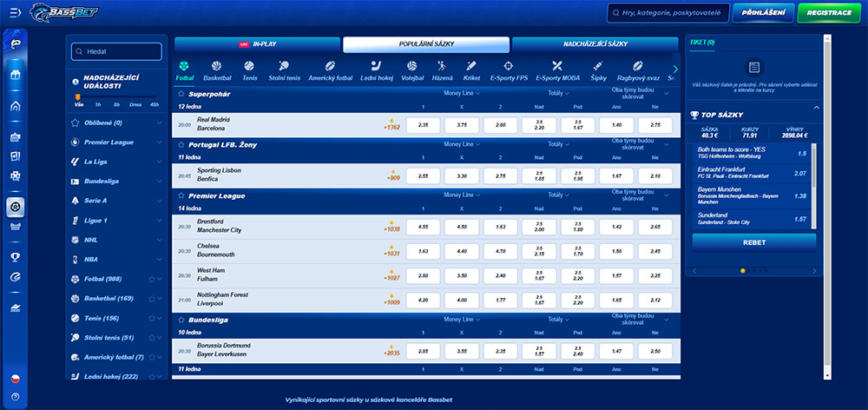Open the help question mark icon

pos(16,396)
